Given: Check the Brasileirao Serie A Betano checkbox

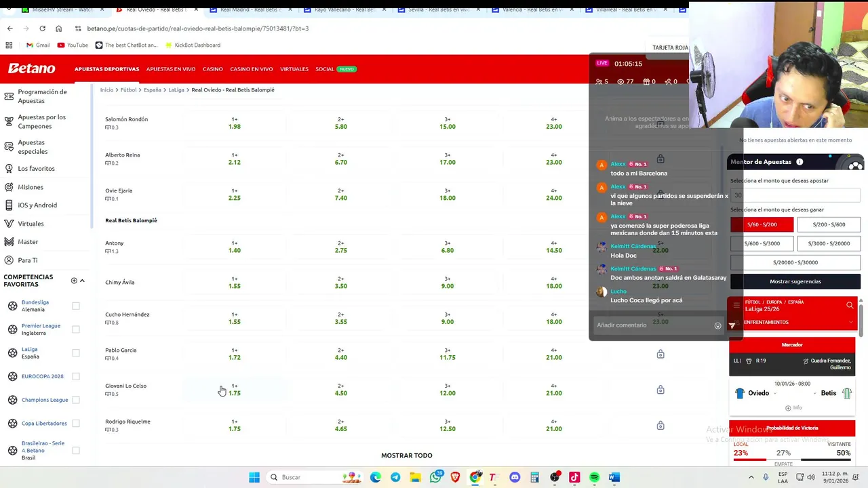Looking at the screenshot, I should click(76, 450).
